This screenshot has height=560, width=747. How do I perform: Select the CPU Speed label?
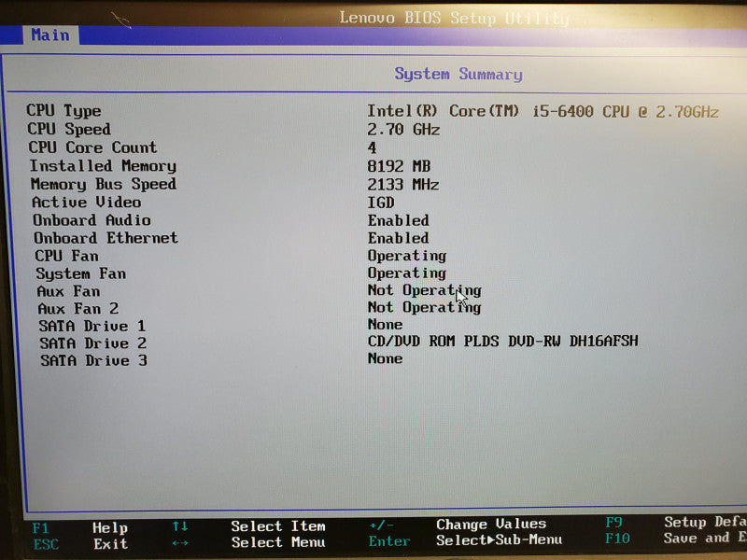point(69,129)
